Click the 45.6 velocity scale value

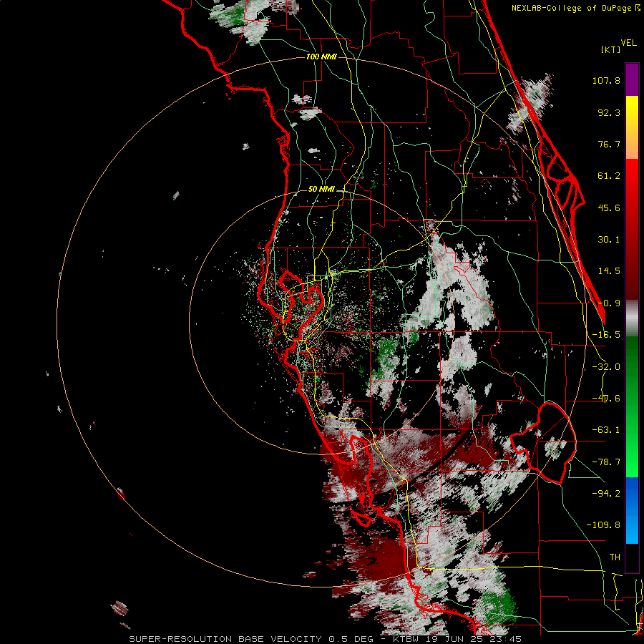(609, 208)
